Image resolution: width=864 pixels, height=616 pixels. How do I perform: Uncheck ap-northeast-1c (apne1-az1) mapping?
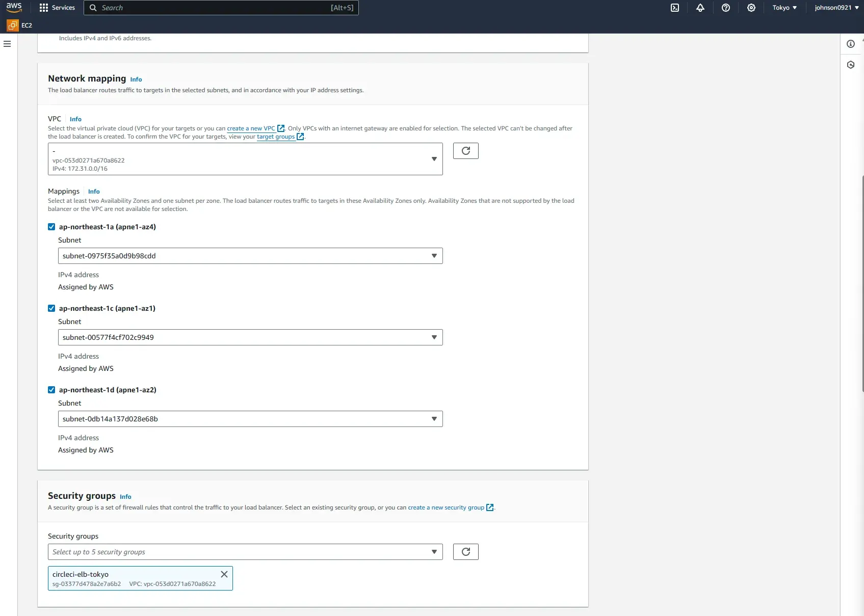51,308
